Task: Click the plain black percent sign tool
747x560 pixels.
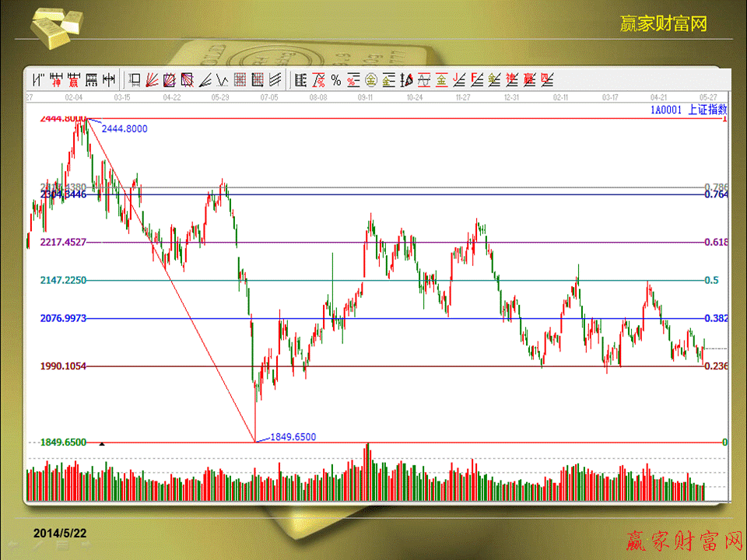Action: click(335, 79)
